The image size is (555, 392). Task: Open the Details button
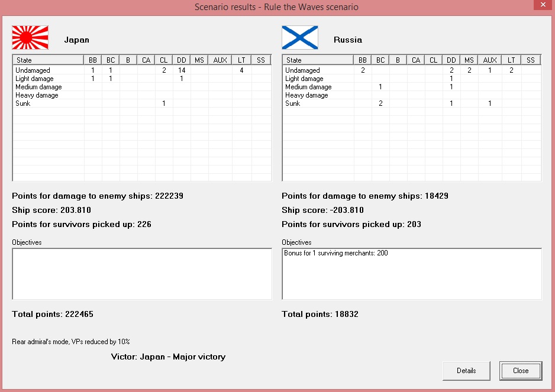pos(466,370)
